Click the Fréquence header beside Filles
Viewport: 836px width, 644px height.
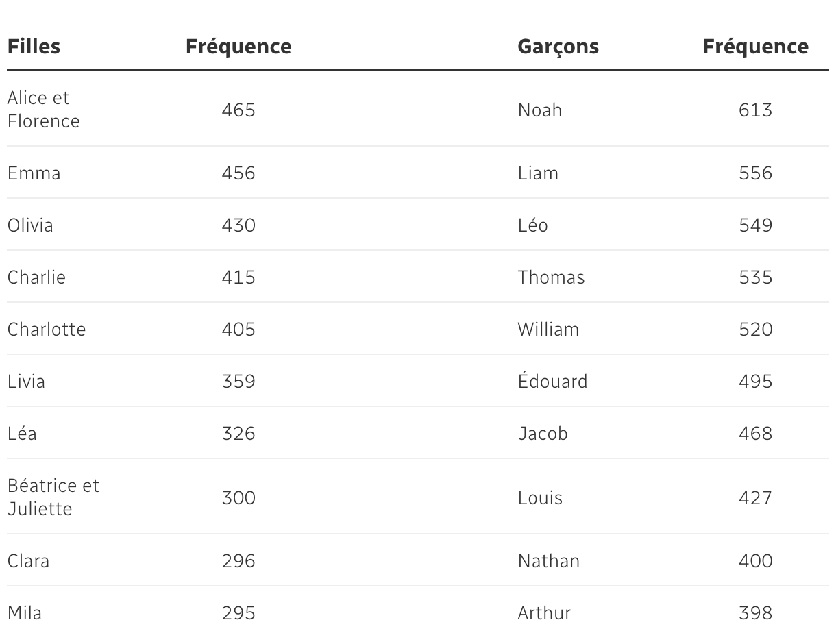[x=238, y=47]
